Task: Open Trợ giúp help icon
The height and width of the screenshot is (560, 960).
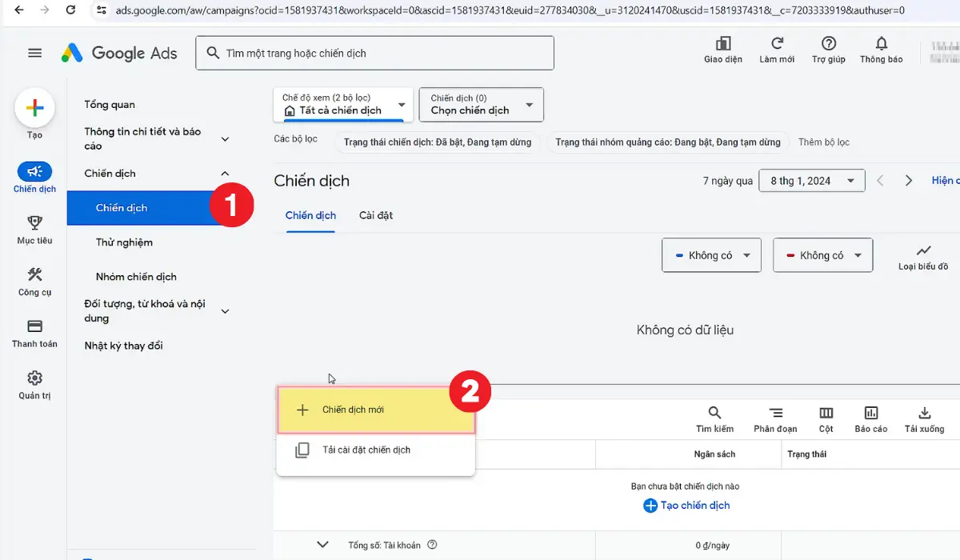Action: click(828, 48)
